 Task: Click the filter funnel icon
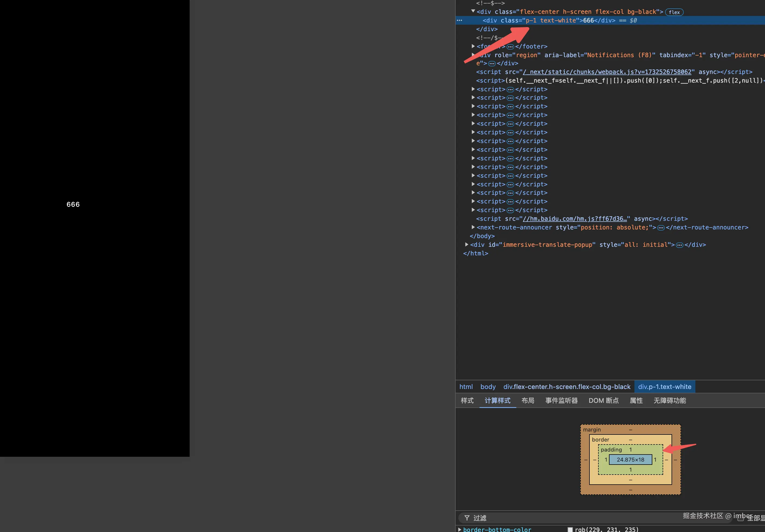[467, 518]
